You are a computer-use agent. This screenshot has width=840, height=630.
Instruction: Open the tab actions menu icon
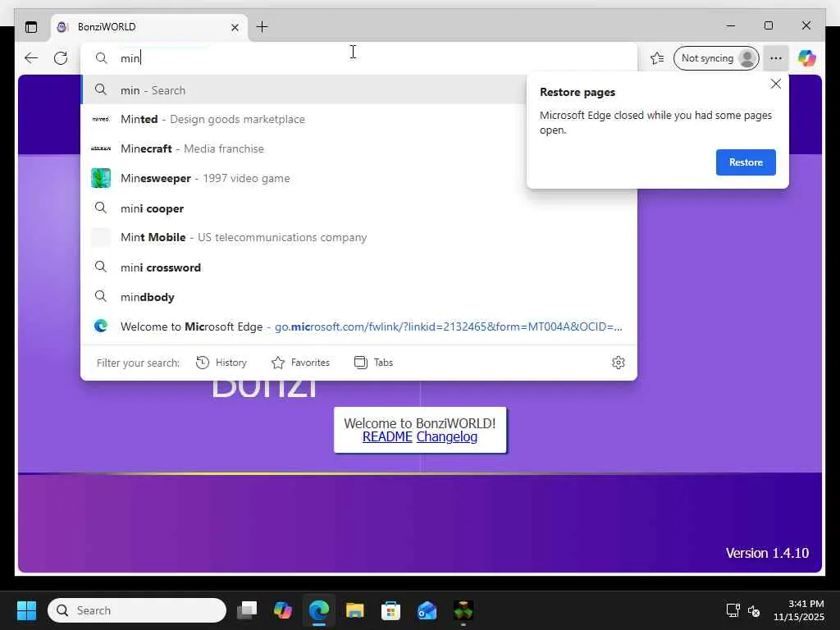click(31, 27)
